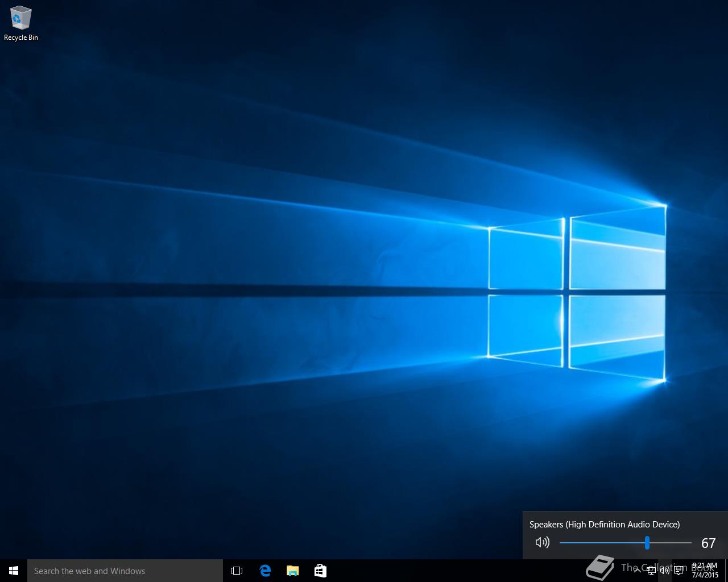Open File Explorer from the taskbar

pos(292,571)
